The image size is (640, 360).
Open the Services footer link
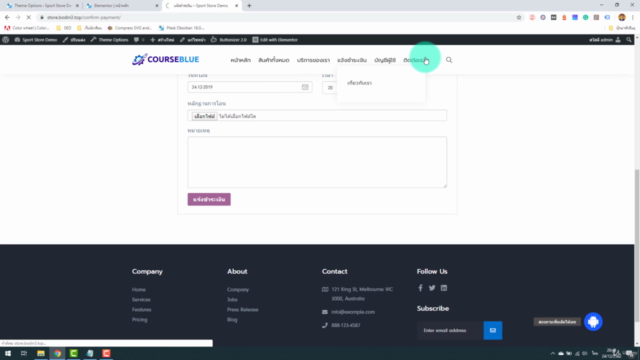click(141, 300)
